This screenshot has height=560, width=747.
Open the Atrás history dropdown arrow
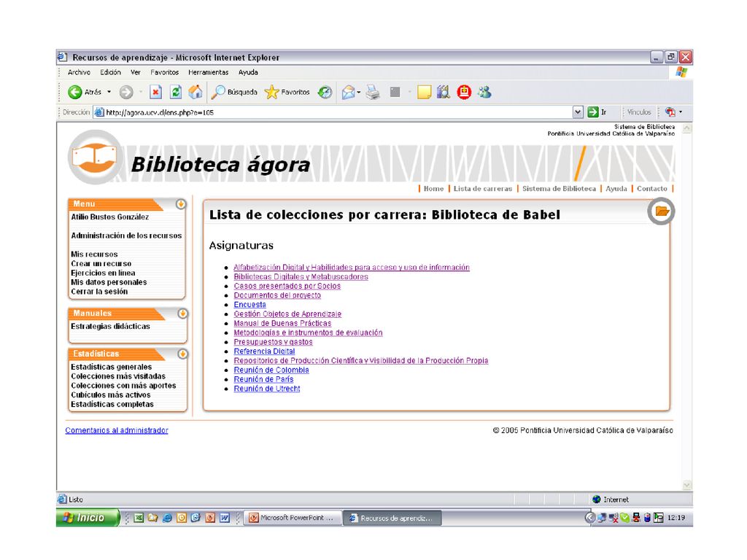(x=109, y=92)
